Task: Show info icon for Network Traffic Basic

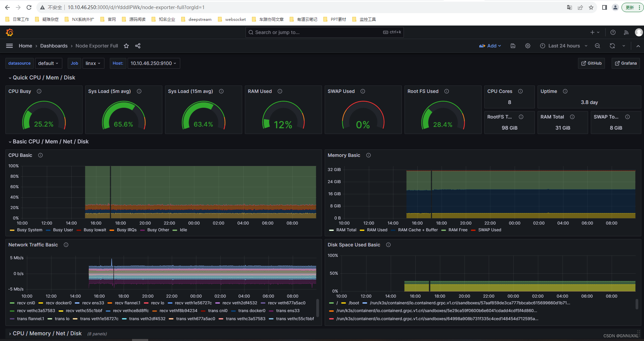Action: tap(66, 245)
